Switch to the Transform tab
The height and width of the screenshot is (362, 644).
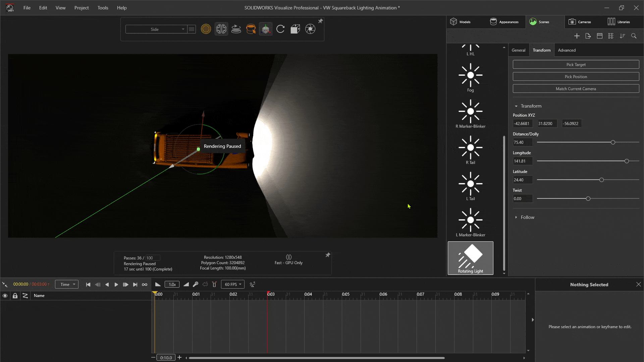[x=541, y=50]
